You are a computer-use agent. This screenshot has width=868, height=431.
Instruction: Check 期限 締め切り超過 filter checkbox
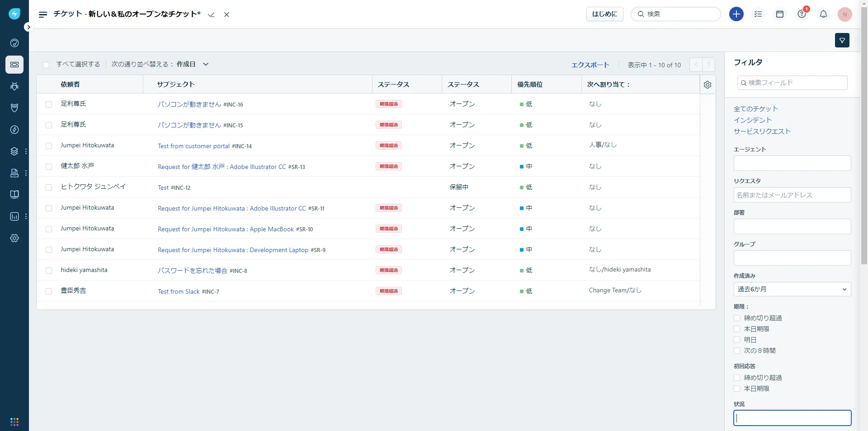tap(737, 318)
